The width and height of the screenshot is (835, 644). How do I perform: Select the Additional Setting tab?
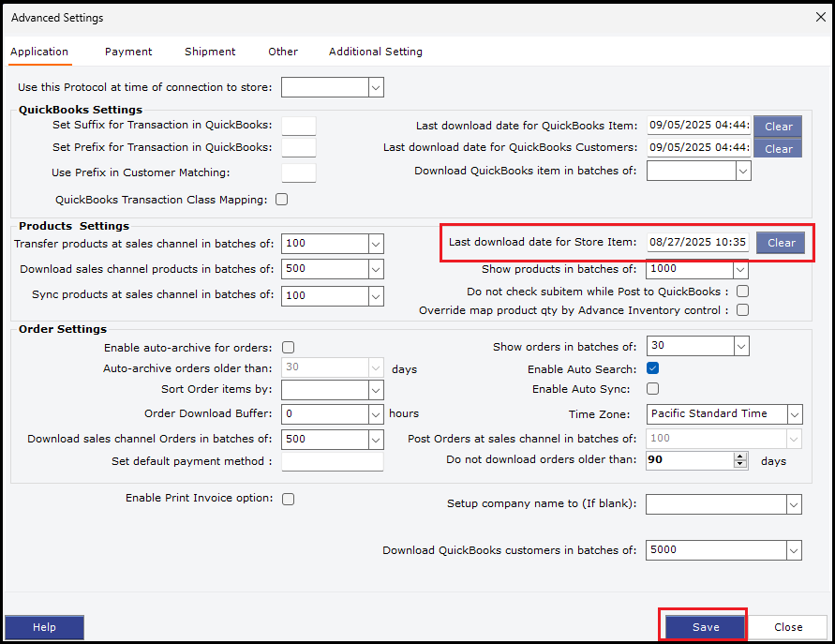click(x=375, y=52)
